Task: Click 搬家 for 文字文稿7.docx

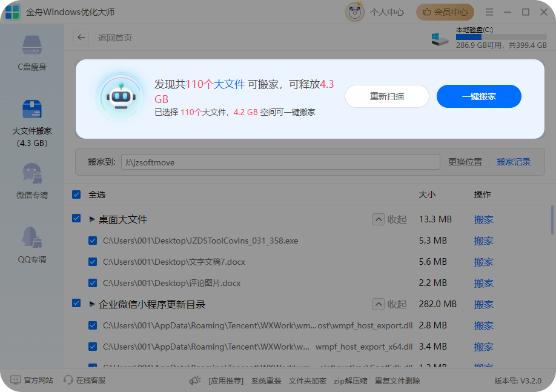Action: pos(484,262)
